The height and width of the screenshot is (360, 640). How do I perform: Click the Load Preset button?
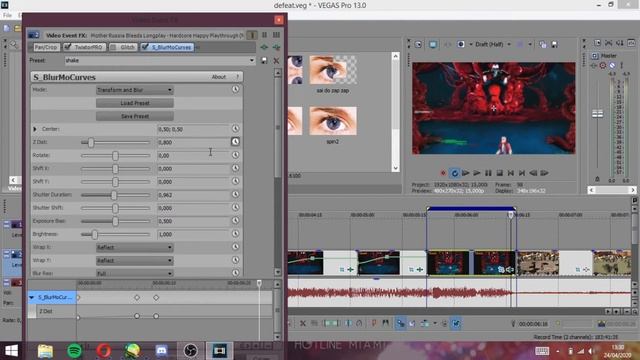click(135, 103)
